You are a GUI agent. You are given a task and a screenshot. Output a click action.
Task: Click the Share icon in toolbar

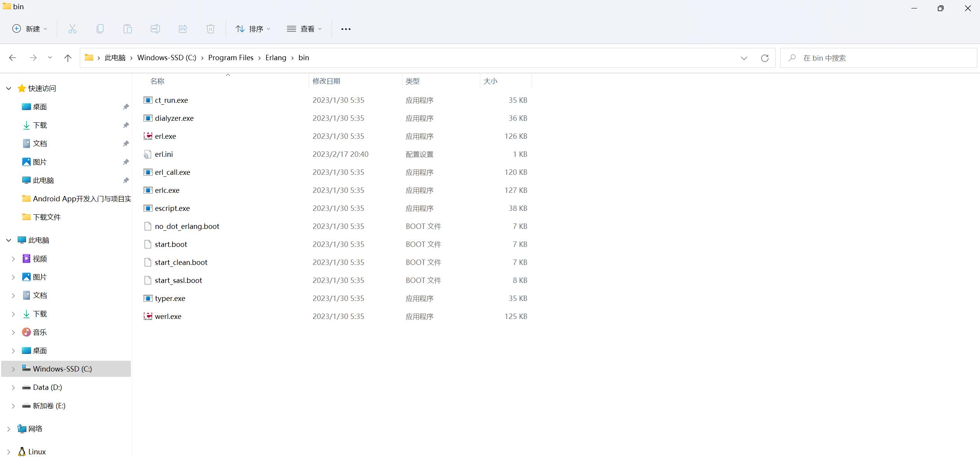coord(183,29)
